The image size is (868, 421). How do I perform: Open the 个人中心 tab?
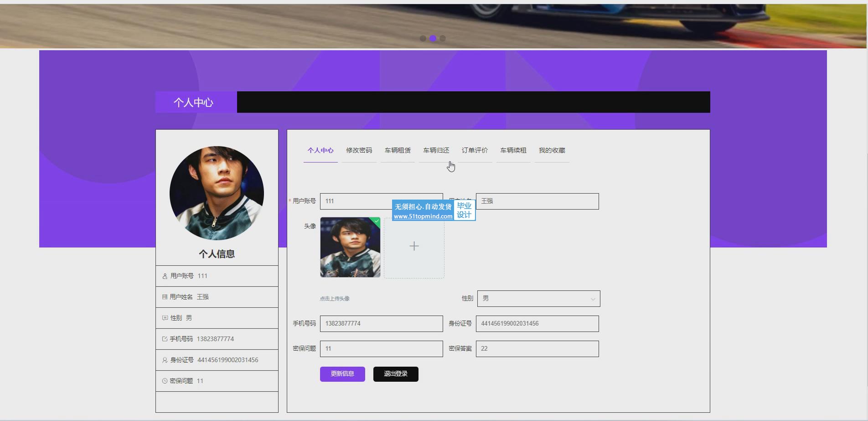tap(320, 150)
